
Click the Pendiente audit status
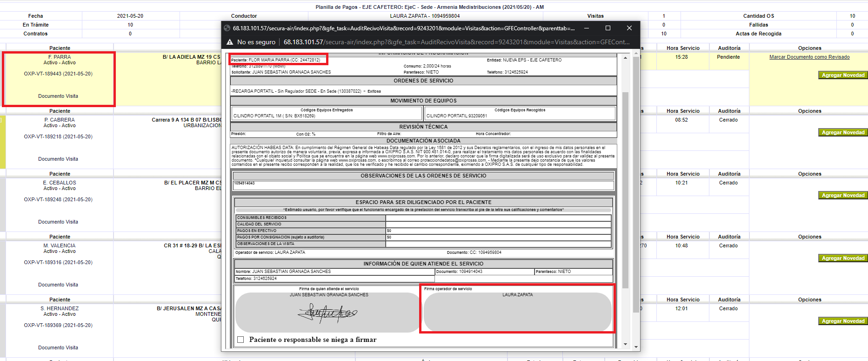point(728,57)
